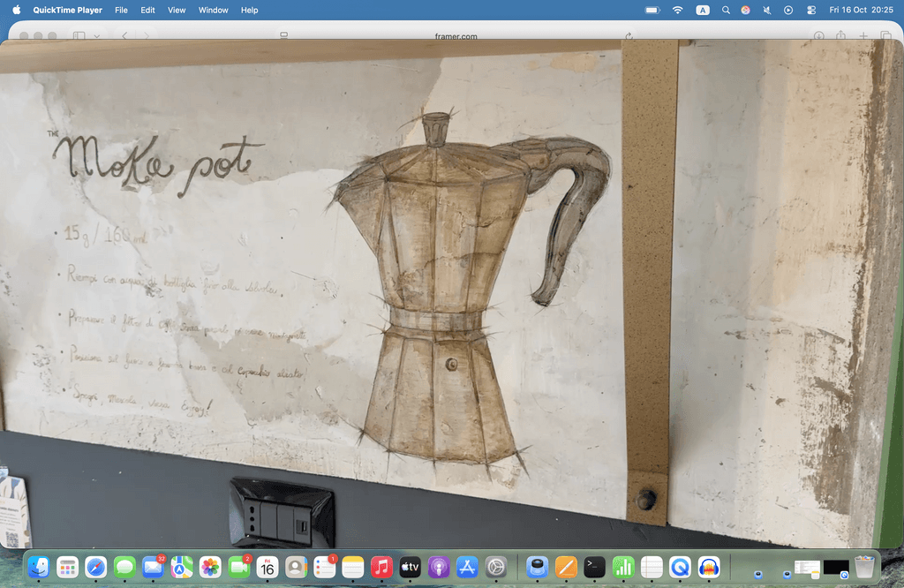Click the battery status icon
The height and width of the screenshot is (588, 904).
tap(652, 10)
